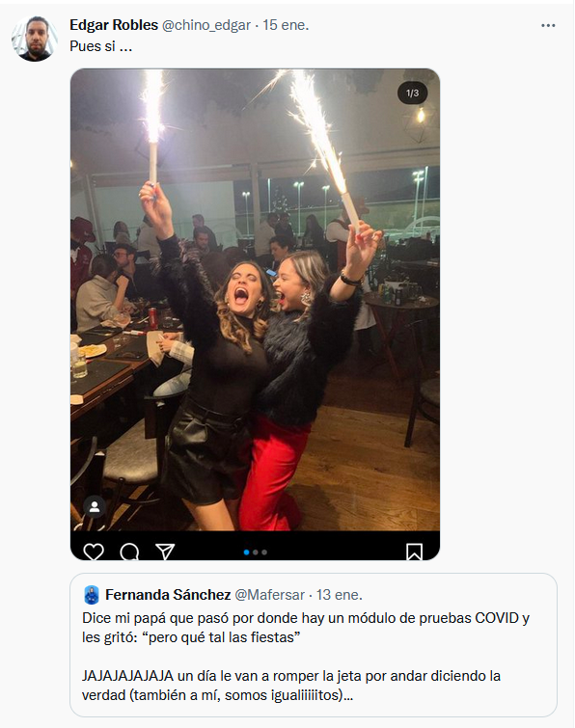Screen dimensions: 575x728
Task: Open the quoted tweet about COVID pruebas
Action: (314, 645)
